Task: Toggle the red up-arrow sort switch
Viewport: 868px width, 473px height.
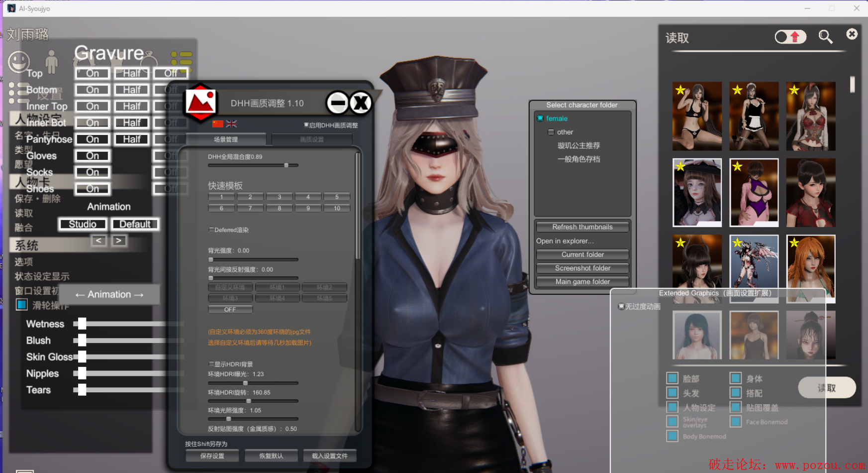Action: point(790,37)
